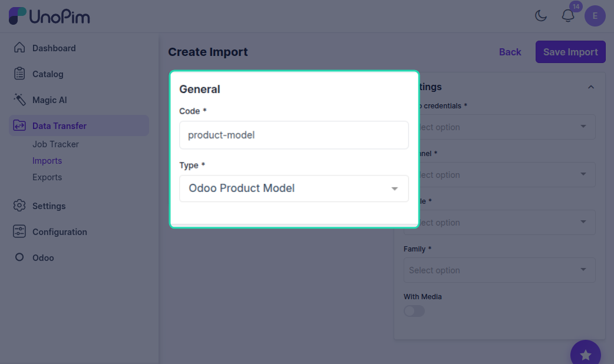The image size is (614, 364).
Task: Go to Imports submenu
Action: point(47,161)
